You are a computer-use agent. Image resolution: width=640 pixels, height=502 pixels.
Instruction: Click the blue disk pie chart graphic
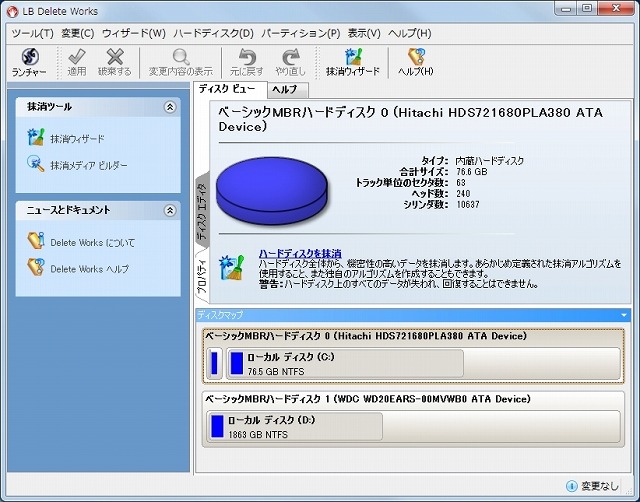pyautogui.click(x=272, y=191)
